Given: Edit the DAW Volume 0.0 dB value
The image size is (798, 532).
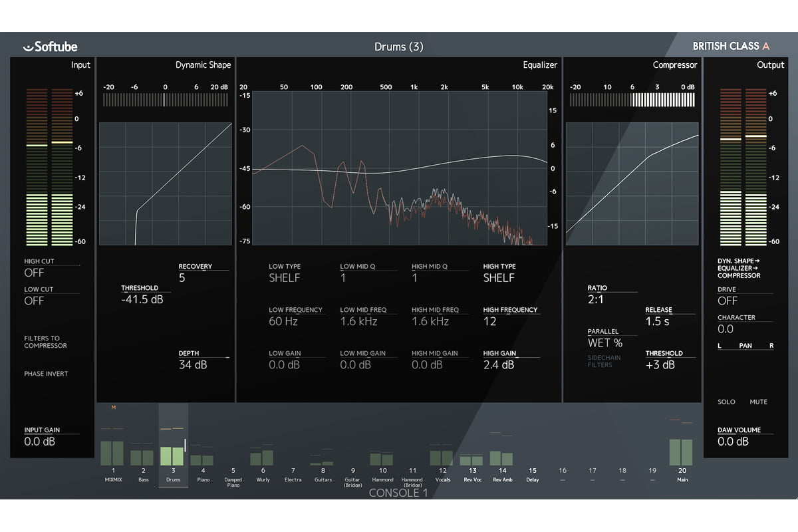Looking at the screenshot, I should point(733,441).
